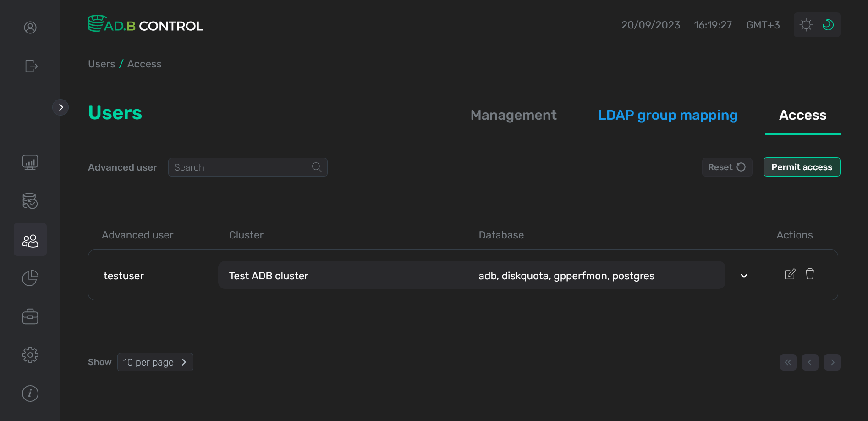The width and height of the screenshot is (868, 421).
Task: Open the pie chart analytics sidebar icon
Action: point(30,278)
